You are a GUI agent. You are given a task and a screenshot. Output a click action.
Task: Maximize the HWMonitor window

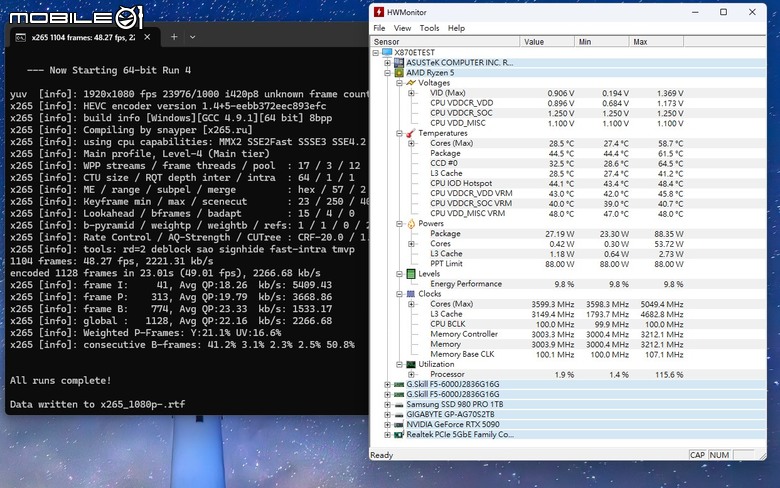(x=723, y=12)
